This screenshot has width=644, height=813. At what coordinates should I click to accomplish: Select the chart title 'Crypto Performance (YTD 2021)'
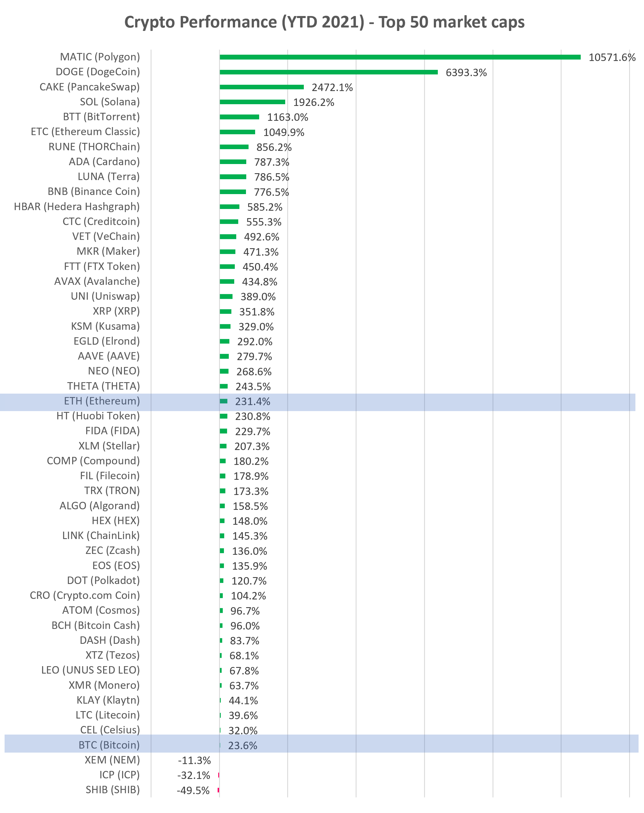coord(244,22)
